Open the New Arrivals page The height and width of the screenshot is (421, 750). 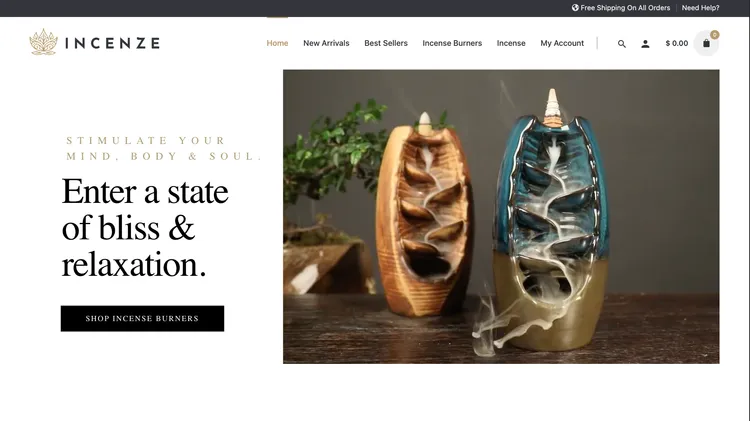click(326, 43)
